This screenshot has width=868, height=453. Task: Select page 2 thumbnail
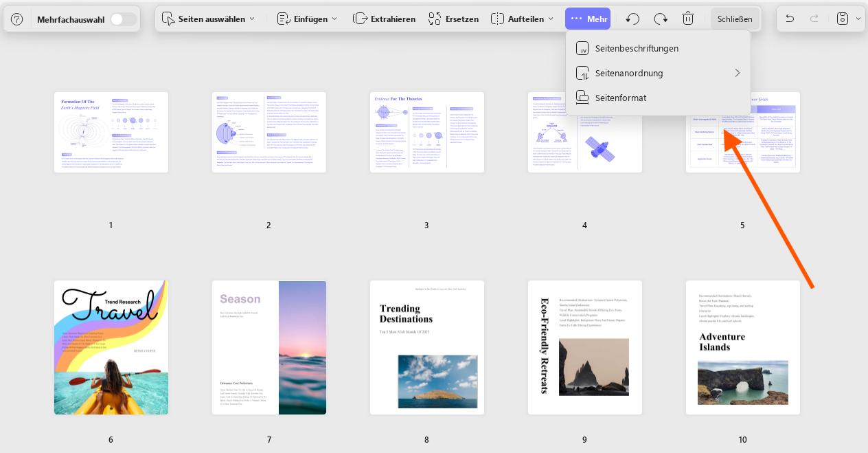tap(269, 132)
